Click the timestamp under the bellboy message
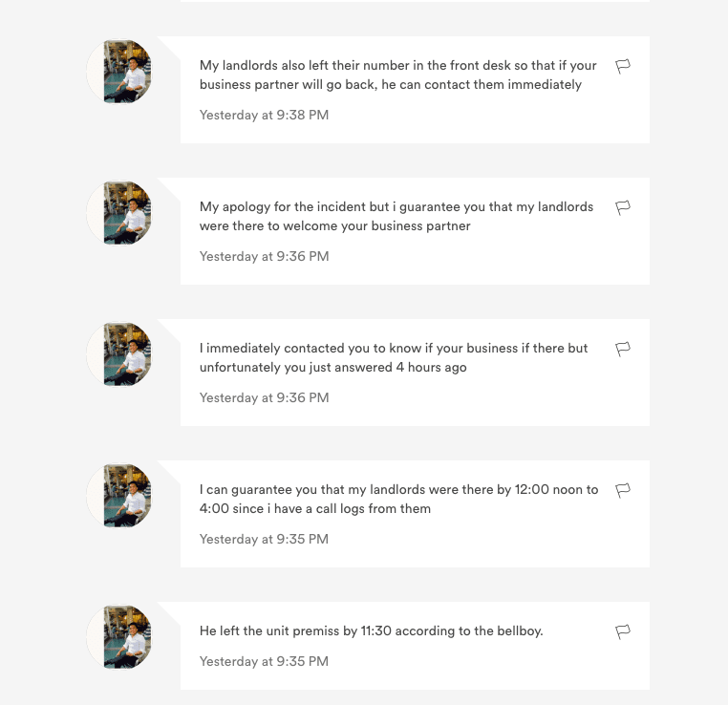This screenshot has height=705, width=728. click(x=265, y=661)
